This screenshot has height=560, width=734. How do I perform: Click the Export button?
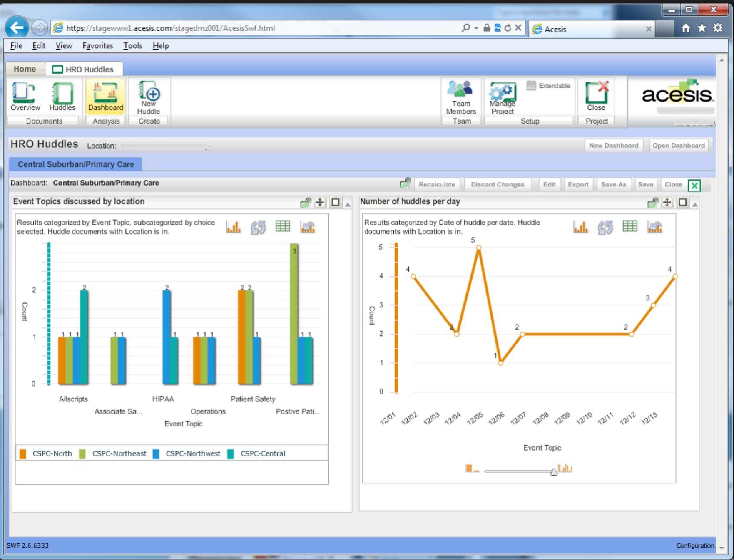click(x=578, y=184)
